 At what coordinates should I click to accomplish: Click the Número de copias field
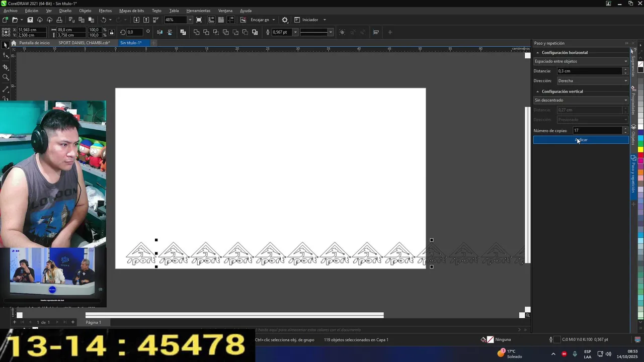click(x=597, y=130)
